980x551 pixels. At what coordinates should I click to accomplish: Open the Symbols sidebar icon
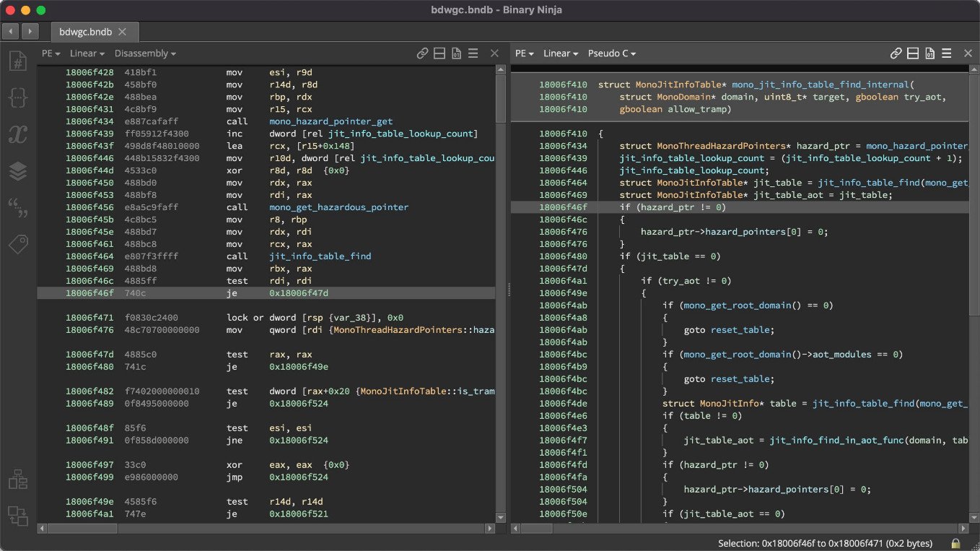click(17, 61)
